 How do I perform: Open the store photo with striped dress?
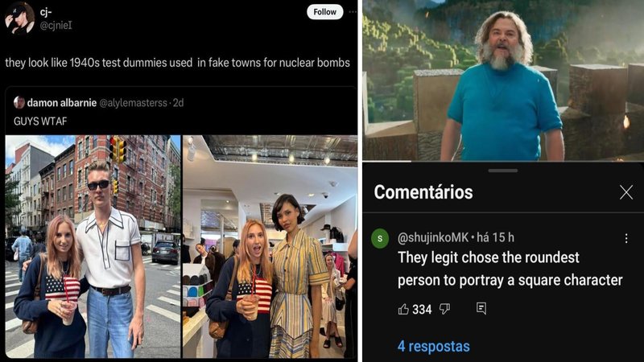coord(270,246)
